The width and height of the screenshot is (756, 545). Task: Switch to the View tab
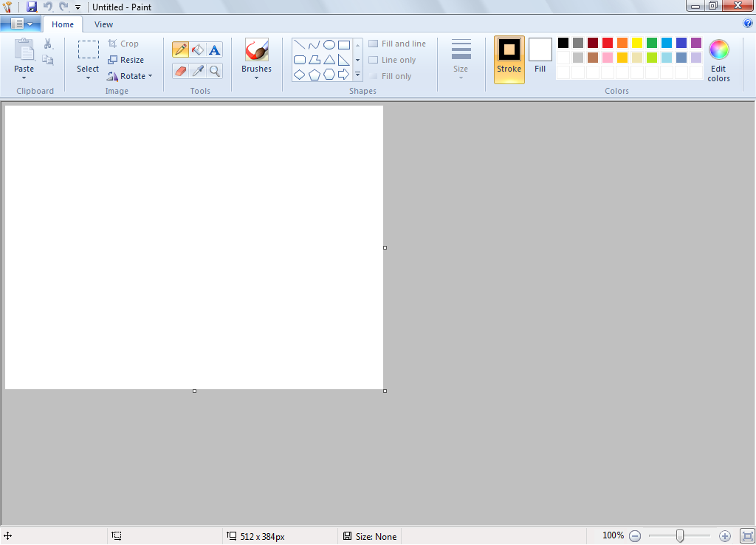[x=103, y=24]
